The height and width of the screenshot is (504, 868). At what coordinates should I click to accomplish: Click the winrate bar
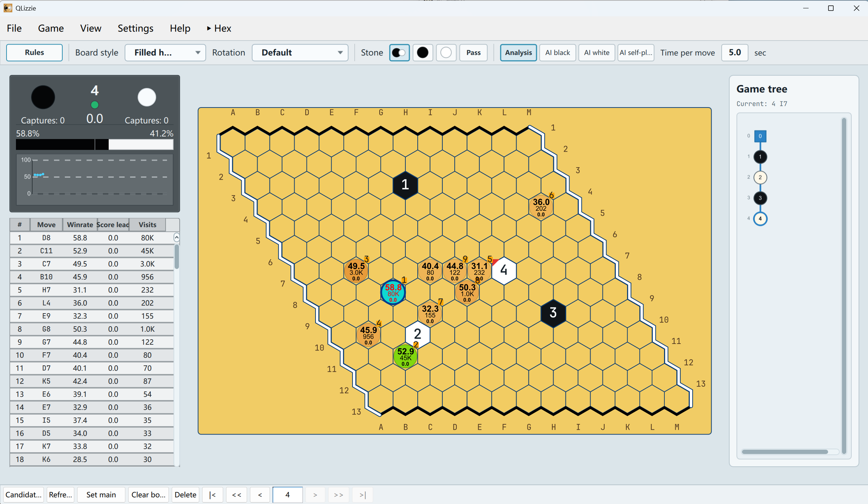tap(95, 144)
